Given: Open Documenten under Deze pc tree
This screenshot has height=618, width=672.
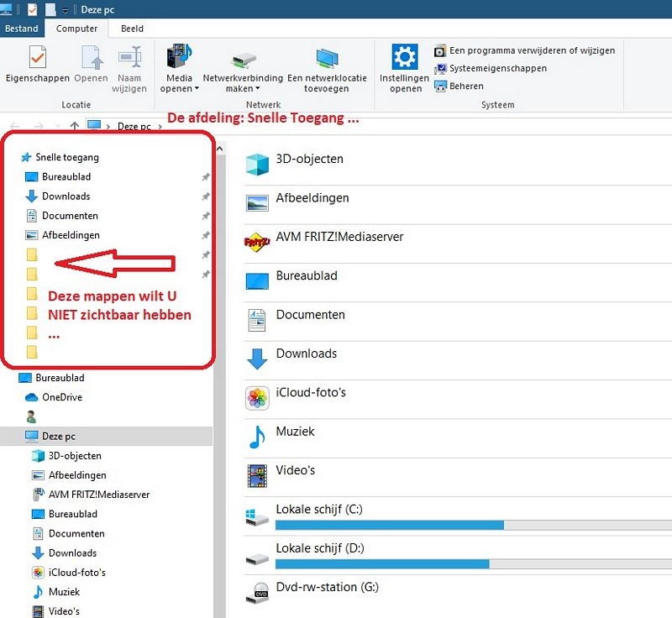Looking at the screenshot, I should [x=69, y=534].
